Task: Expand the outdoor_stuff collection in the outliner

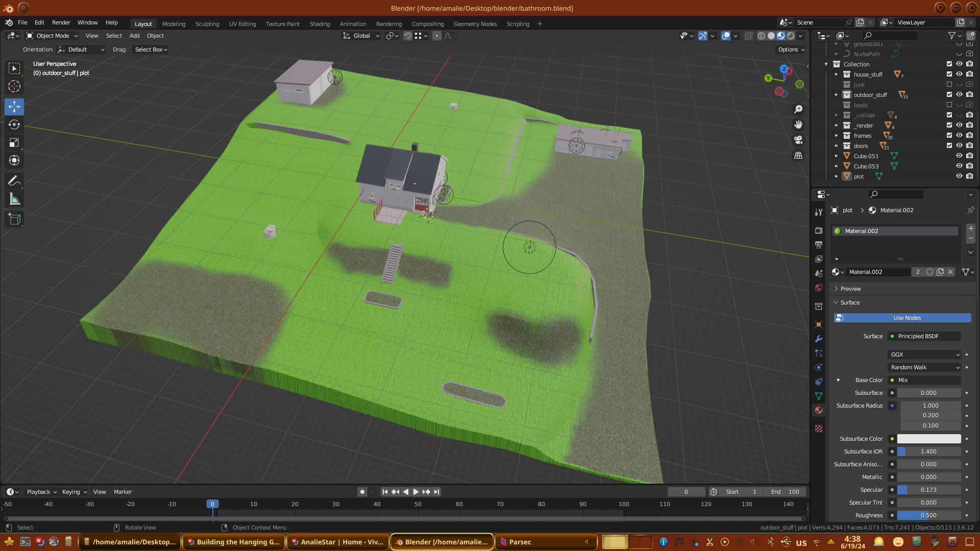Action: coord(837,95)
